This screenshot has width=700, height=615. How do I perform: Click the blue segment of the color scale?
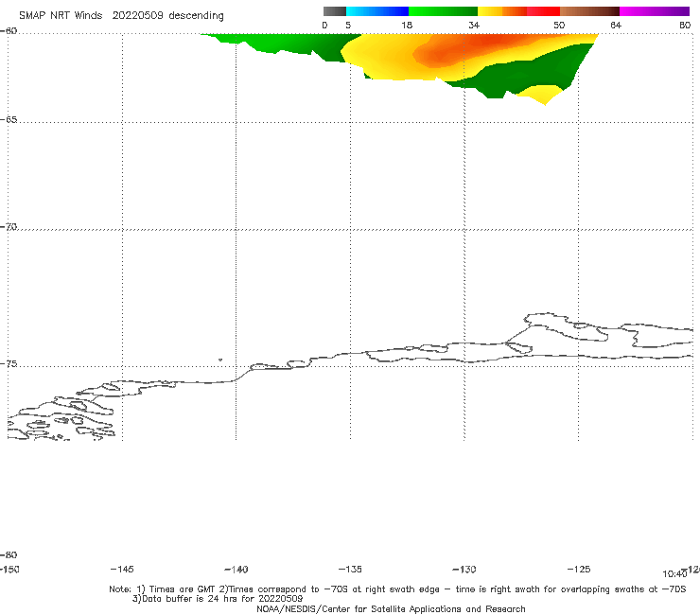pos(377,11)
